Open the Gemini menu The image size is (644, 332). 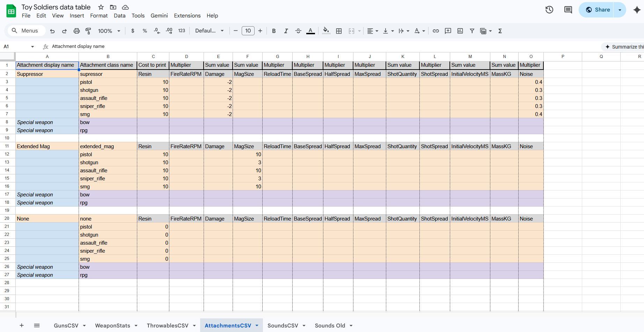159,16
